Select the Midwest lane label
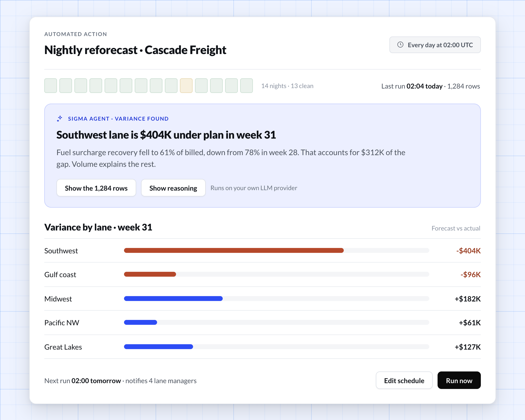Screen dimensions: 525x420 coord(58,299)
